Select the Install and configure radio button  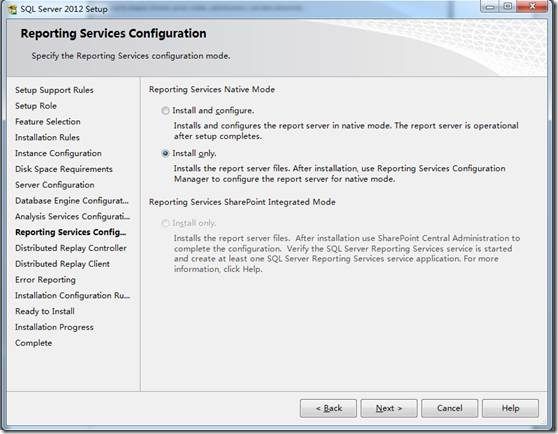pos(165,111)
